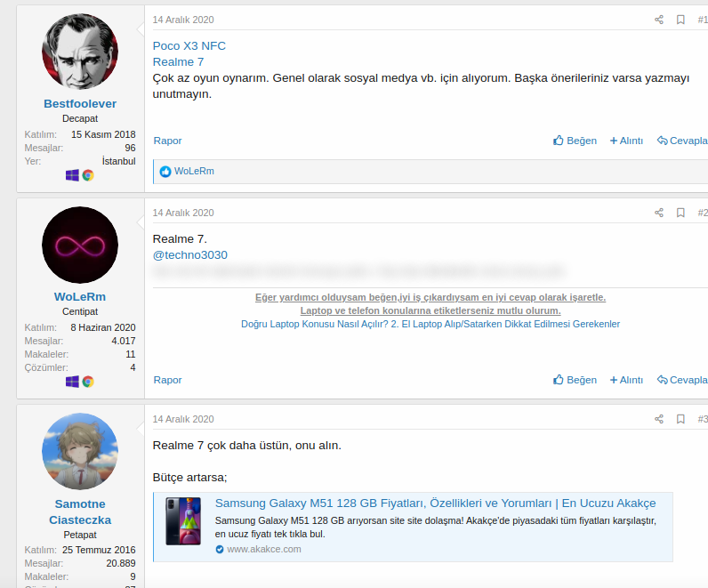
Task: Click Windows icon under Bestfoolever's profile
Action: tap(72, 175)
